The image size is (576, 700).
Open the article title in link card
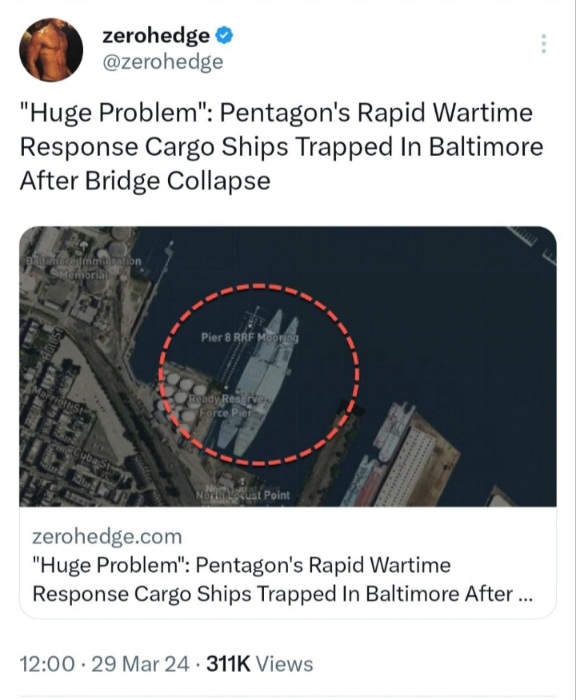tap(282, 579)
